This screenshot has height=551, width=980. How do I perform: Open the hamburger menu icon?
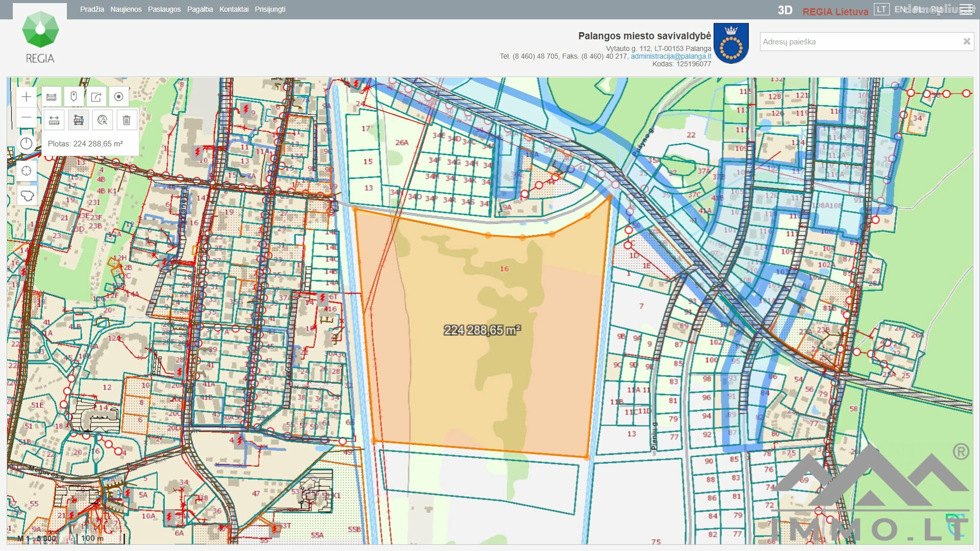[966, 9]
